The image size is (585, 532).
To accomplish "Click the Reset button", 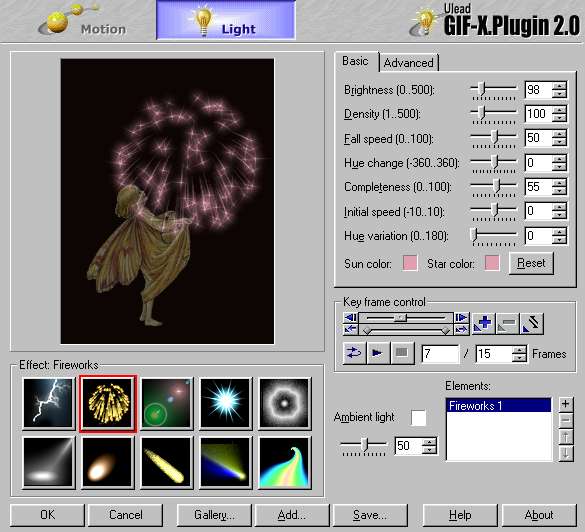I will click(531, 263).
